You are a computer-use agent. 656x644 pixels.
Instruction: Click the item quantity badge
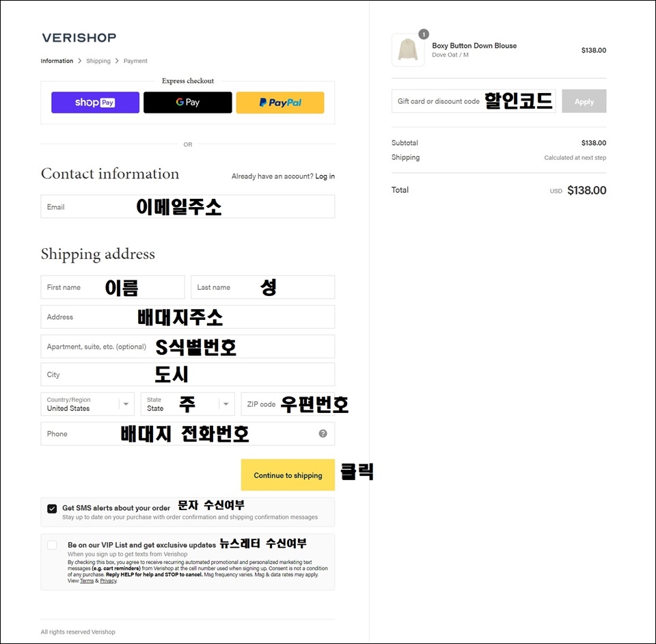tap(424, 34)
